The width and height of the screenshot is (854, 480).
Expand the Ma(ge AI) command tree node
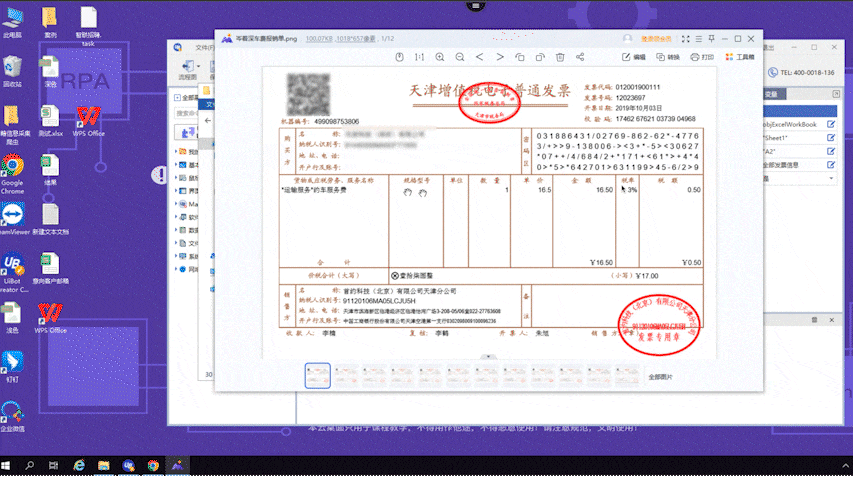(x=176, y=204)
